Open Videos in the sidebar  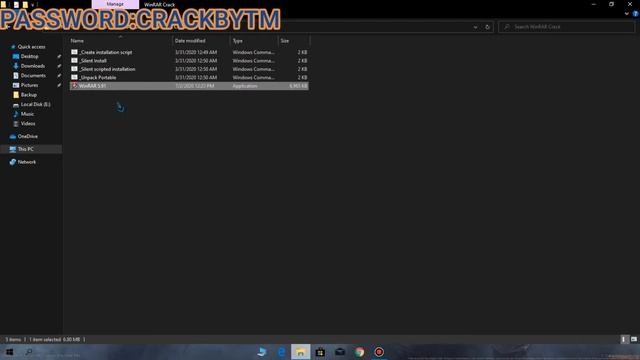tap(28, 123)
